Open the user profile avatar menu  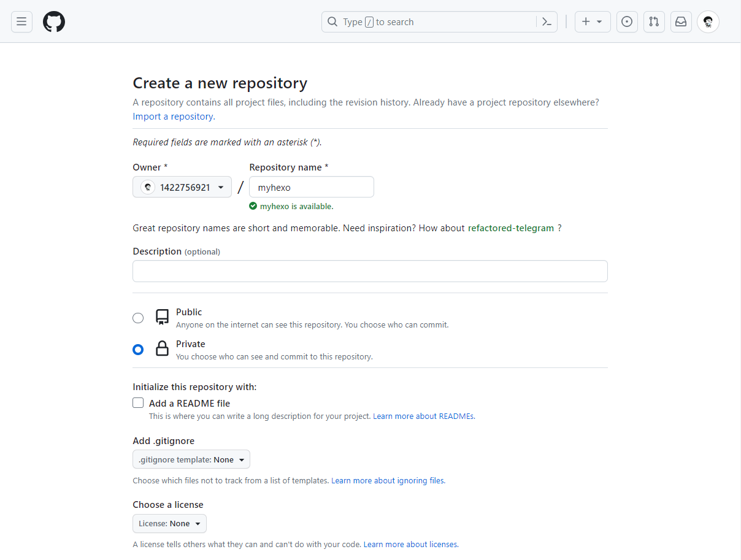pos(708,22)
